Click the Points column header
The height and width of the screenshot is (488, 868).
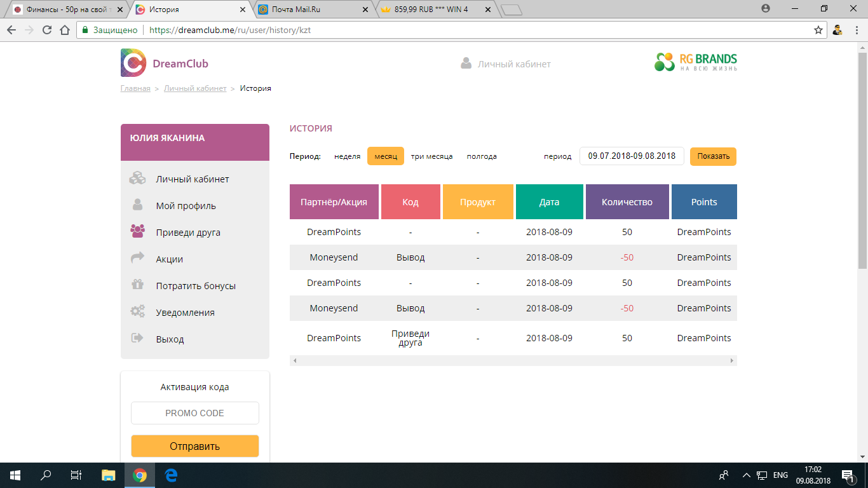click(704, 202)
